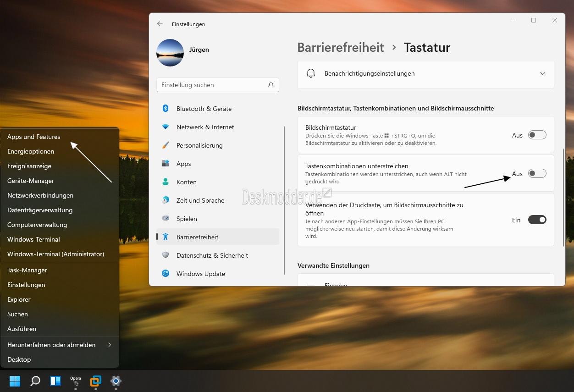Viewport: 574px width, 392px height.
Task: Click the Datenschutz shield icon
Action: (166, 255)
